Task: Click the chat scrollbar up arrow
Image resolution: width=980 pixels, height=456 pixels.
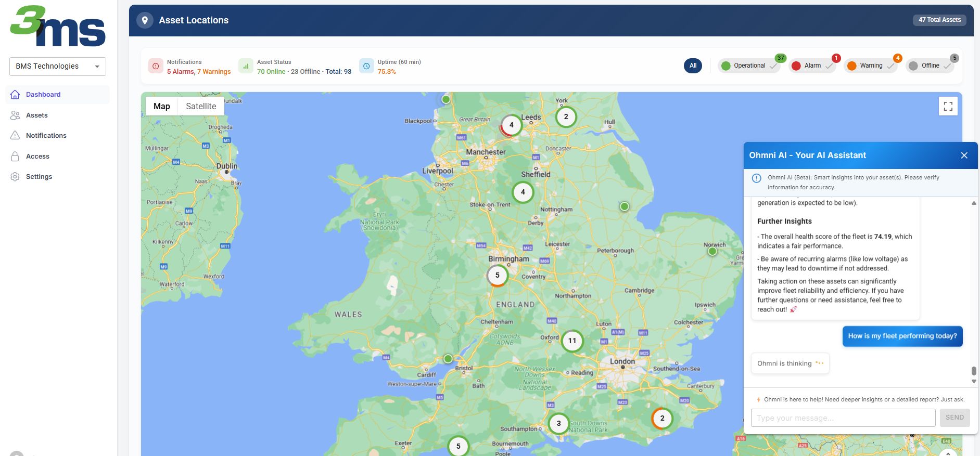Action: click(x=974, y=203)
